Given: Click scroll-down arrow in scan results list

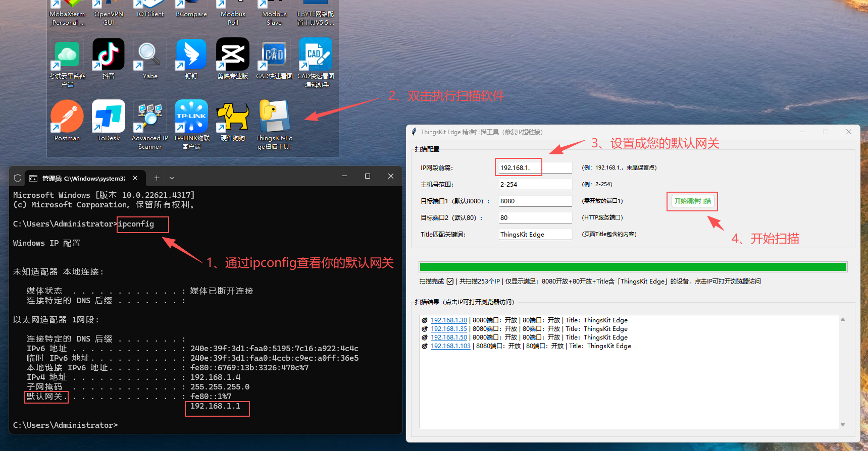Looking at the screenshot, I should click(842, 425).
